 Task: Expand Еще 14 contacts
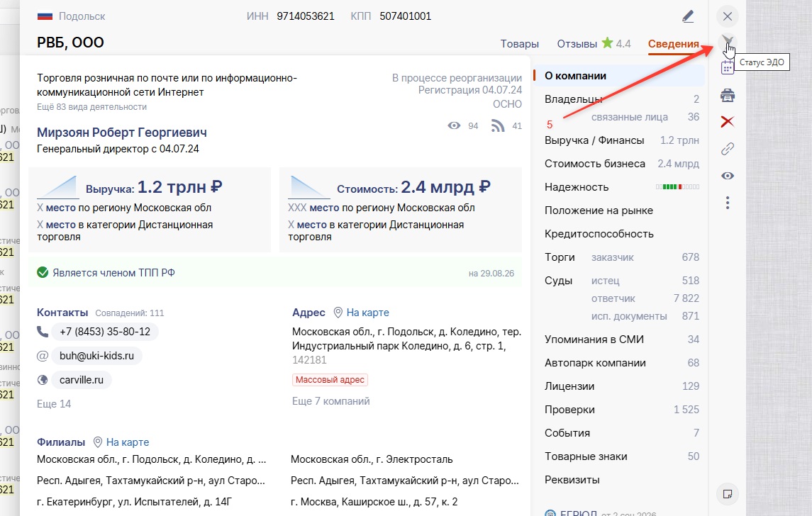point(54,404)
